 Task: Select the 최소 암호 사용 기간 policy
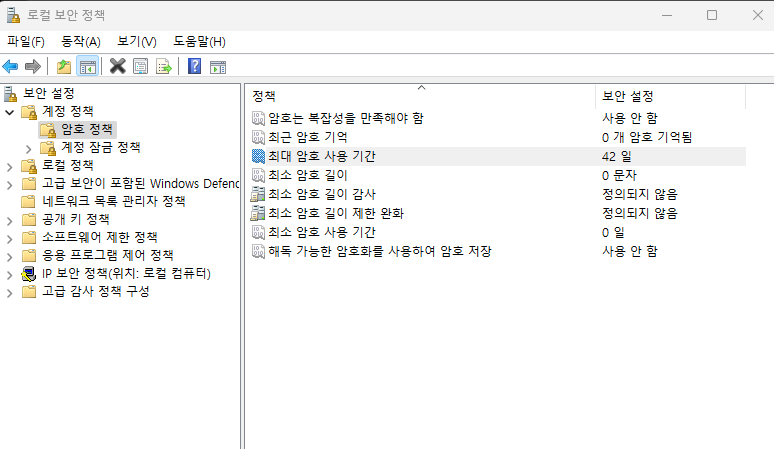322,232
